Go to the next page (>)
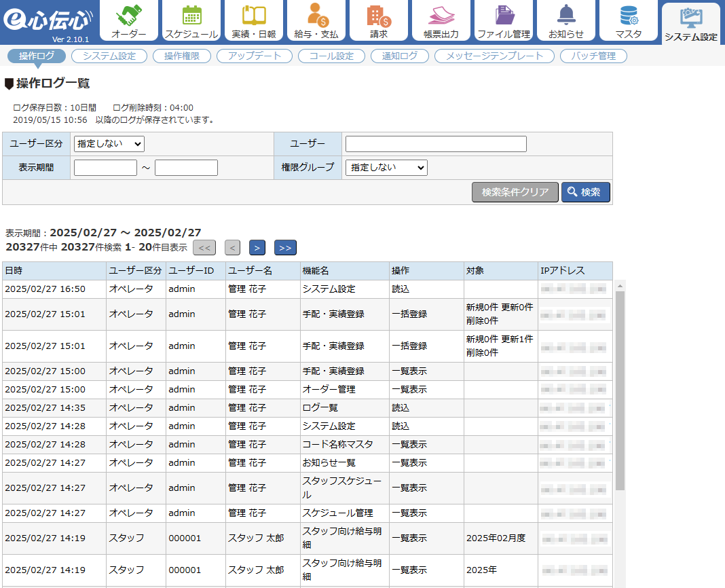The height and width of the screenshot is (588, 725). click(x=257, y=248)
